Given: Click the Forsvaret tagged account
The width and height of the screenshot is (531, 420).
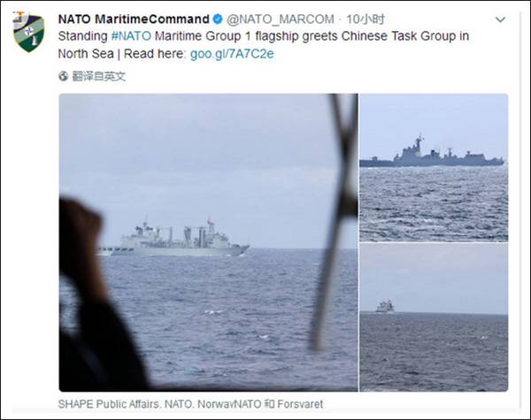Looking at the screenshot, I should (300, 404).
